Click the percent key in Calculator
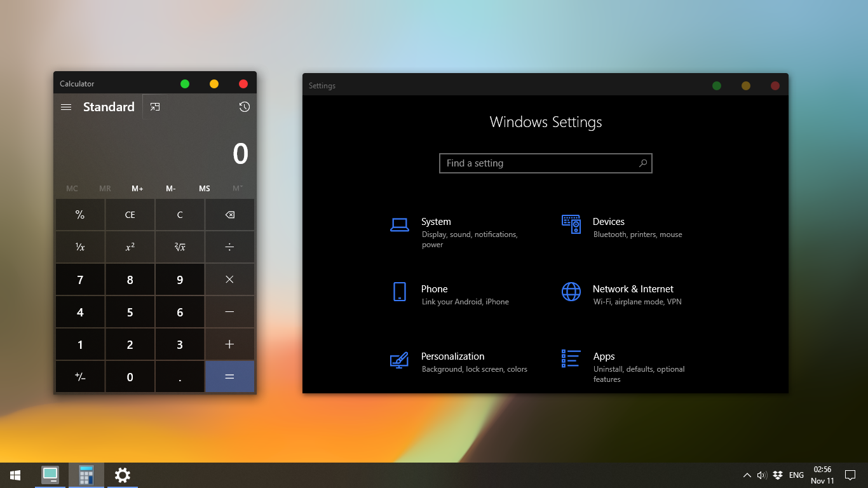Screen dimensions: 868x488 click(x=80, y=215)
